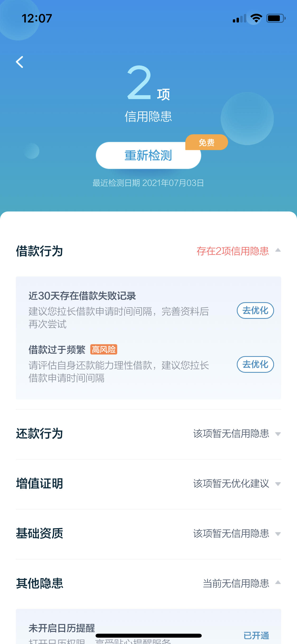Tap 已开通 calendar reminder status

tap(256, 636)
